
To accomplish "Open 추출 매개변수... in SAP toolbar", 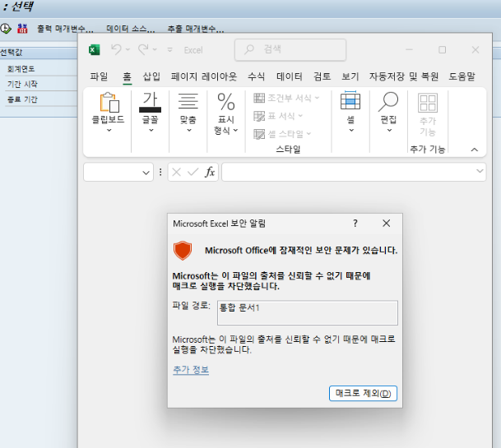I will click(x=196, y=29).
